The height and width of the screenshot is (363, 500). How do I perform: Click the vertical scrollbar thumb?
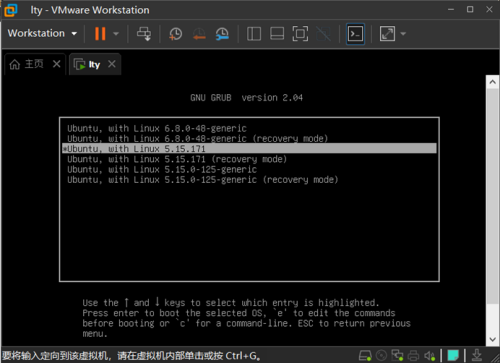click(493, 196)
